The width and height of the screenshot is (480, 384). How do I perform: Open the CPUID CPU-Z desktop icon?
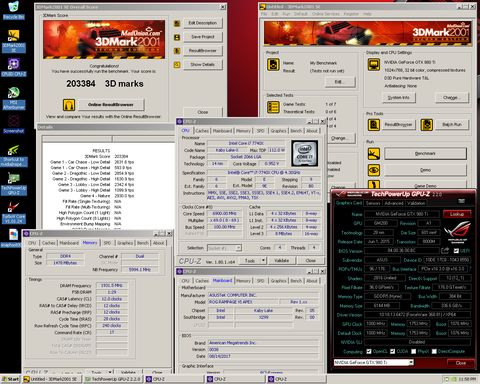pyautogui.click(x=13, y=67)
